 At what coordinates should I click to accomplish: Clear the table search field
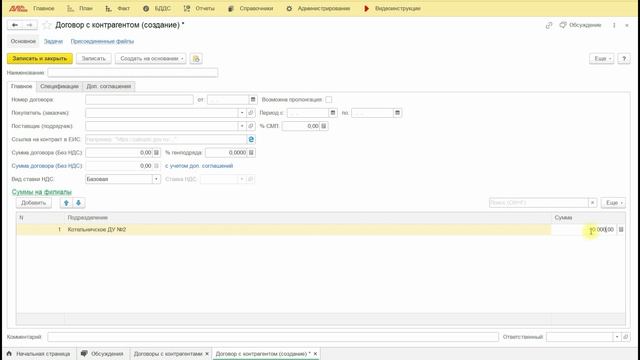pyautogui.click(x=592, y=203)
